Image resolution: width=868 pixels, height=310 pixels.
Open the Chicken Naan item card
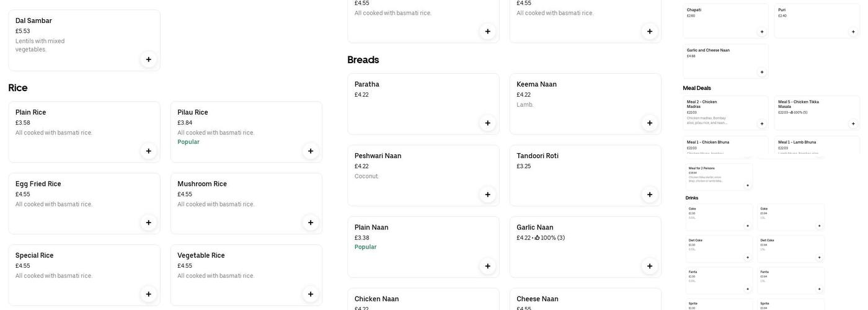423,299
